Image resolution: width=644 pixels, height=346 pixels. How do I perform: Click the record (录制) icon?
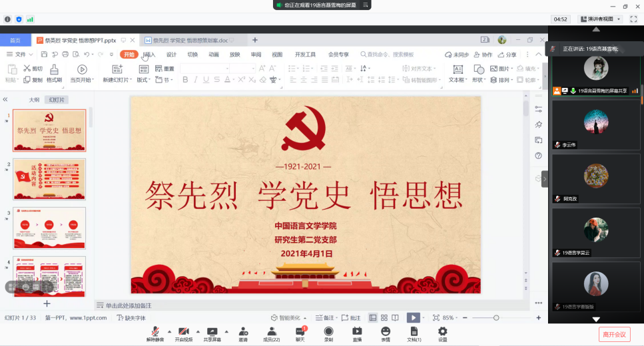(x=328, y=331)
